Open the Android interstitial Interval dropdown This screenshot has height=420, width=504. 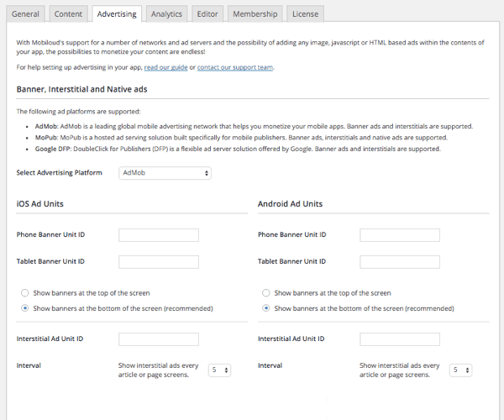[460, 370]
